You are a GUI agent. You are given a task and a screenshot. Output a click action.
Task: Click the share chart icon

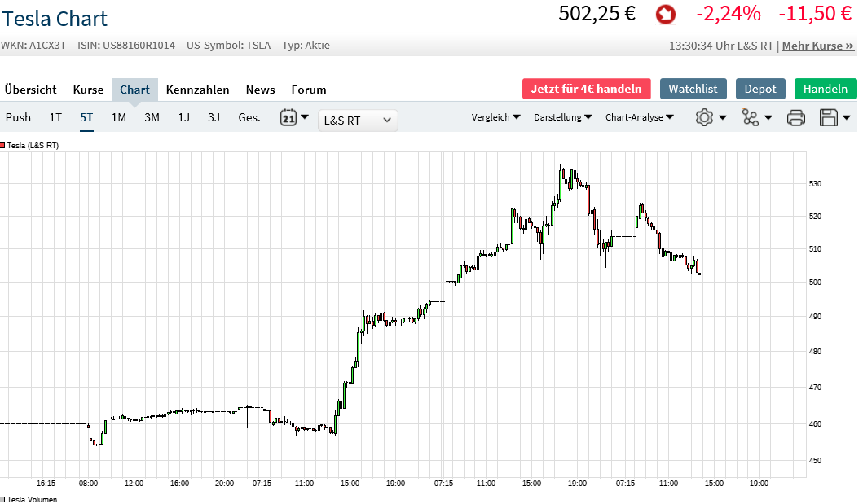click(x=751, y=117)
